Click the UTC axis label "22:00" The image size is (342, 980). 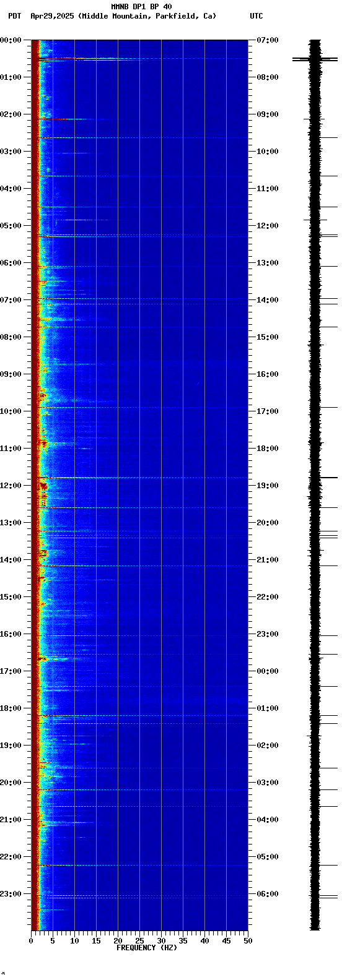(x=267, y=597)
